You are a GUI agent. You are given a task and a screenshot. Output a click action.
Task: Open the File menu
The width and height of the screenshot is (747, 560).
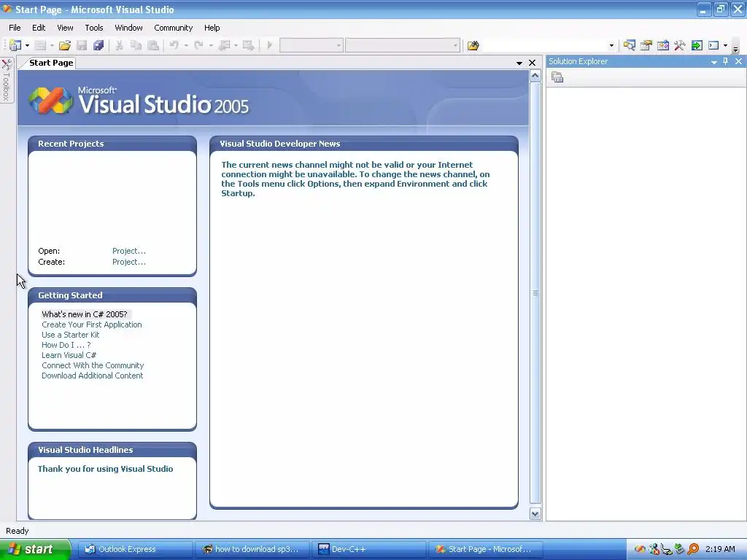[15, 28]
